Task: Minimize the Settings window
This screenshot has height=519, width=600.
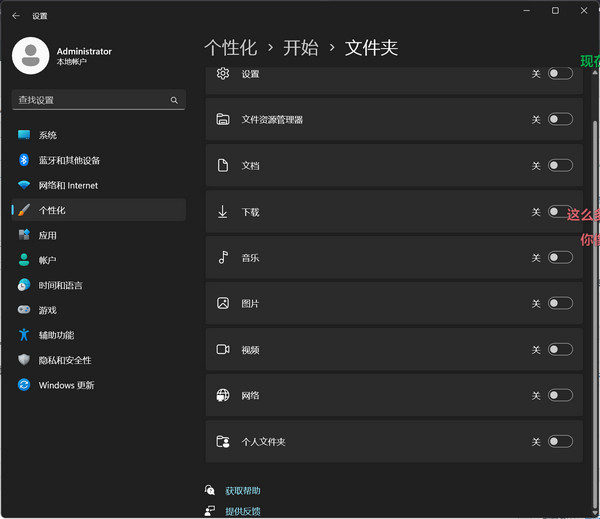Action: [x=527, y=11]
